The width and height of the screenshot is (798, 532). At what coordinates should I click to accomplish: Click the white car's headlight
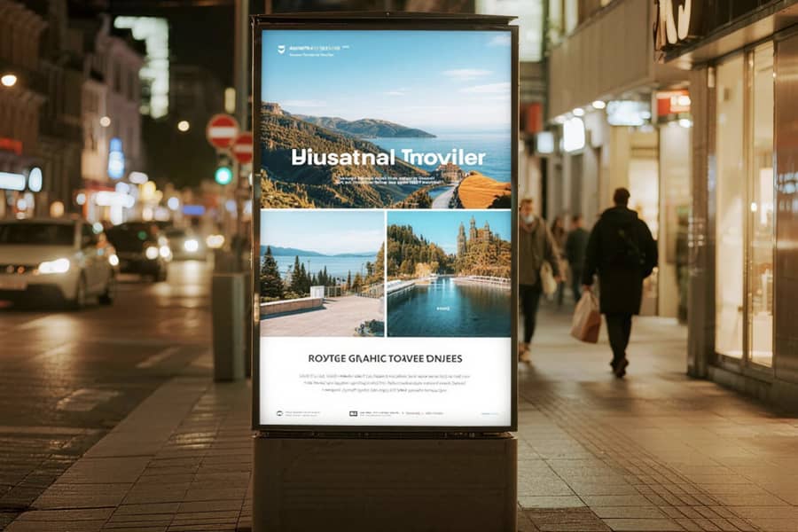54,266
